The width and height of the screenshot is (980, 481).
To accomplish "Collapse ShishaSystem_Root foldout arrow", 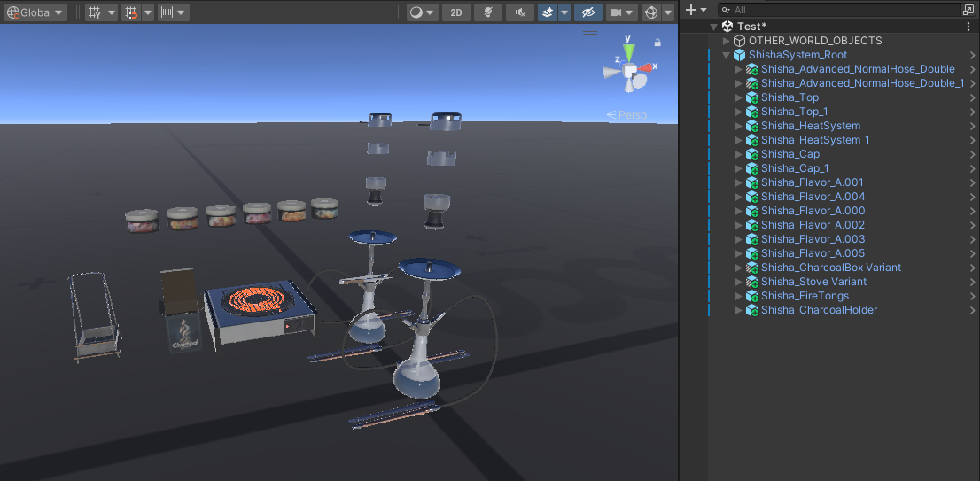I will coord(727,55).
